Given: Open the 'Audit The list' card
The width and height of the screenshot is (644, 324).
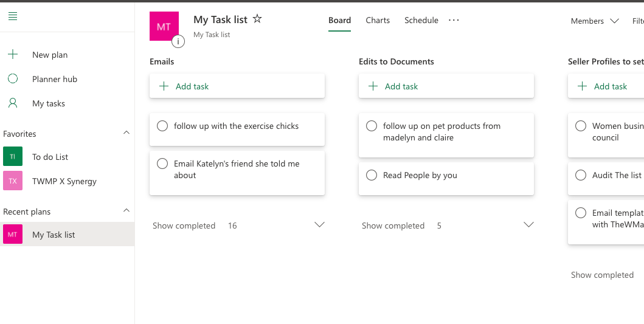Looking at the screenshot, I should tap(606, 179).
